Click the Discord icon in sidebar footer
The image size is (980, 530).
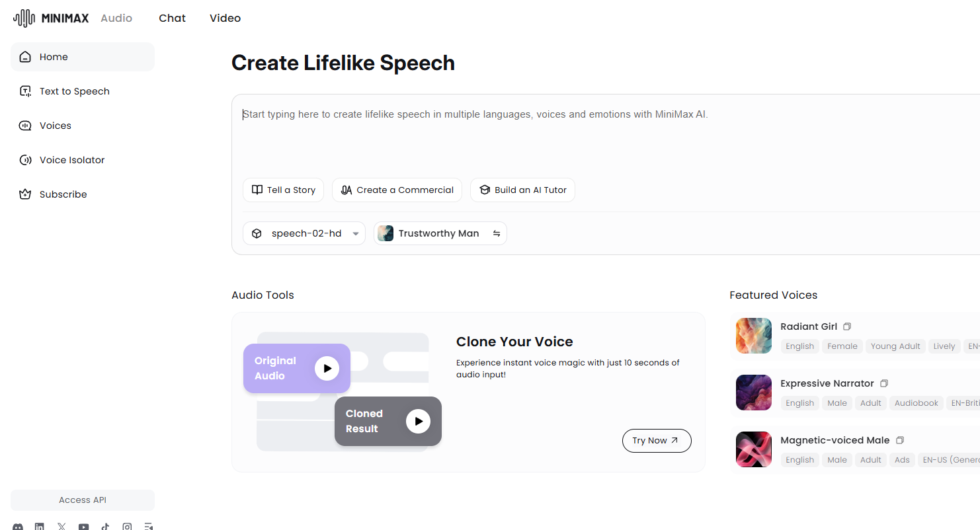pyautogui.click(x=18, y=527)
